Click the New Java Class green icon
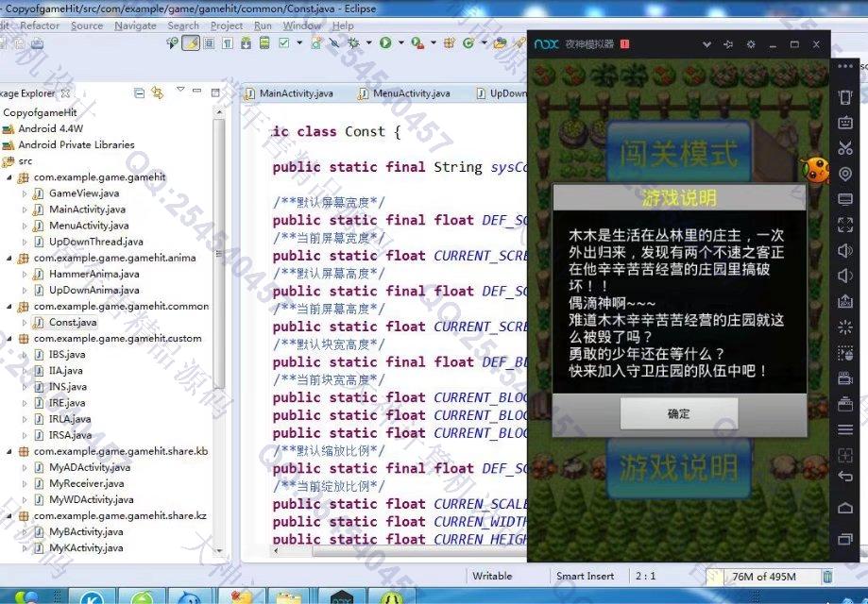 click(468, 42)
